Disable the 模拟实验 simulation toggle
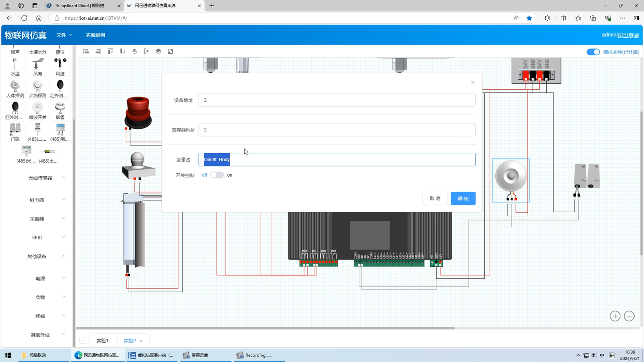 (x=593, y=52)
